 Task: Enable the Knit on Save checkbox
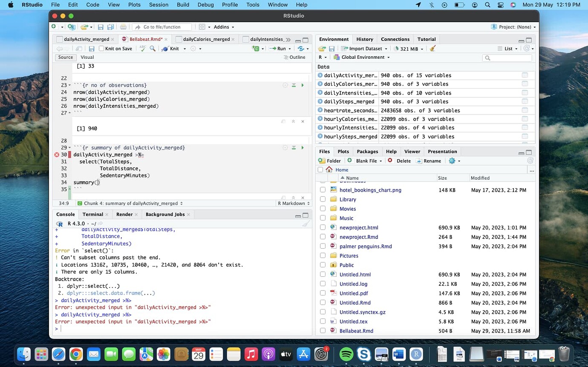pos(101,49)
